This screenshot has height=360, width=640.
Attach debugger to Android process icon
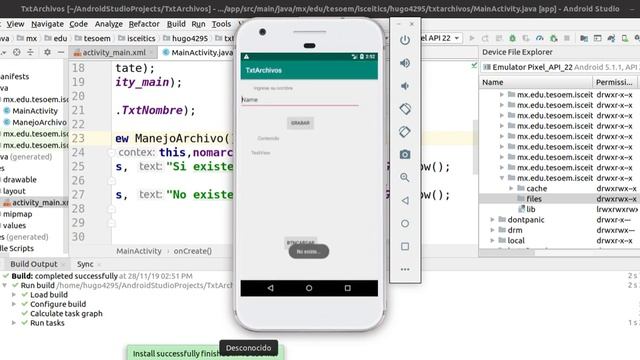click(553, 38)
